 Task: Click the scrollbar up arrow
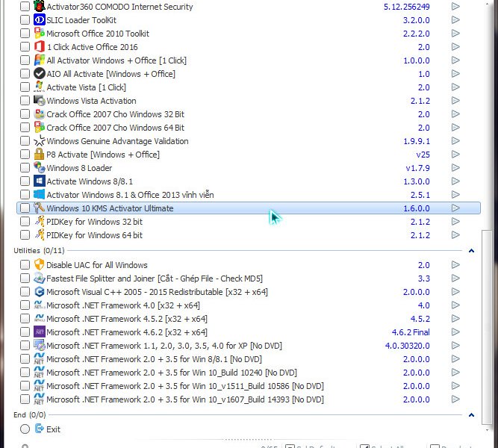tap(487, 4)
